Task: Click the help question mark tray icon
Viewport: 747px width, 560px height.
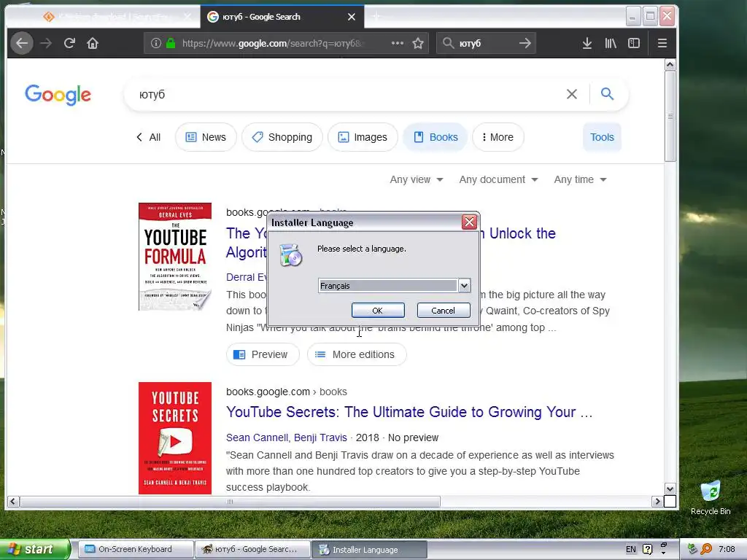Action: pyautogui.click(x=648, y=549)
